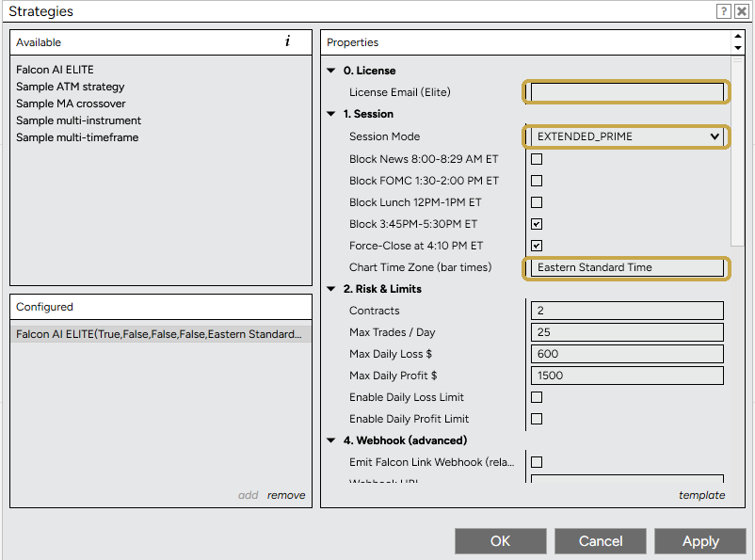The image size is (755, 560).
Task: Select configured Falcon AI ELITE strategy row
Action: (x=161, y=334)
